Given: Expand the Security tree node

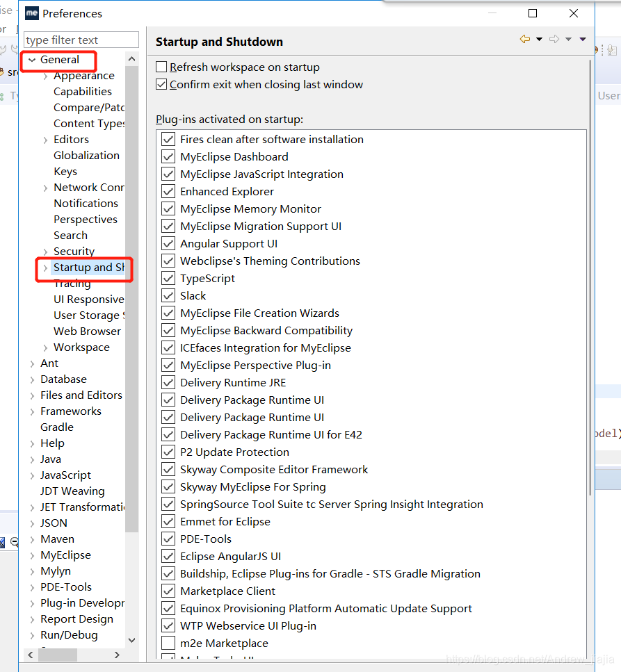Looking at the screenshot, I should [45, 252].
